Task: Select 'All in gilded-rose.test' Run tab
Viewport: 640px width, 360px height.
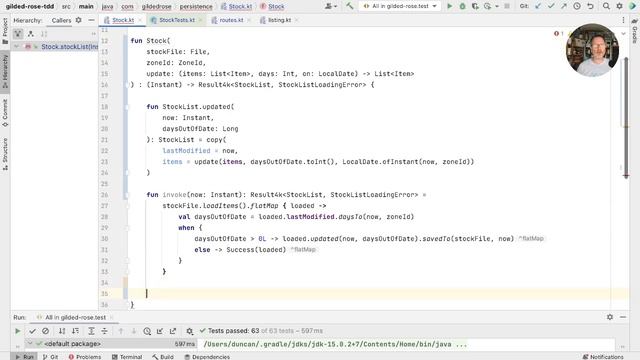Action: coord(76,317)
